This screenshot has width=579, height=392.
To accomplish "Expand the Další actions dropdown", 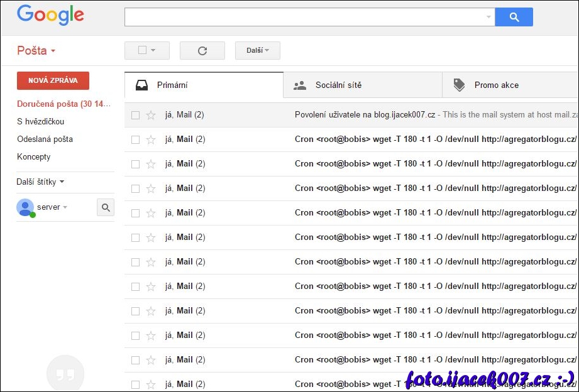I will (257, 50).
